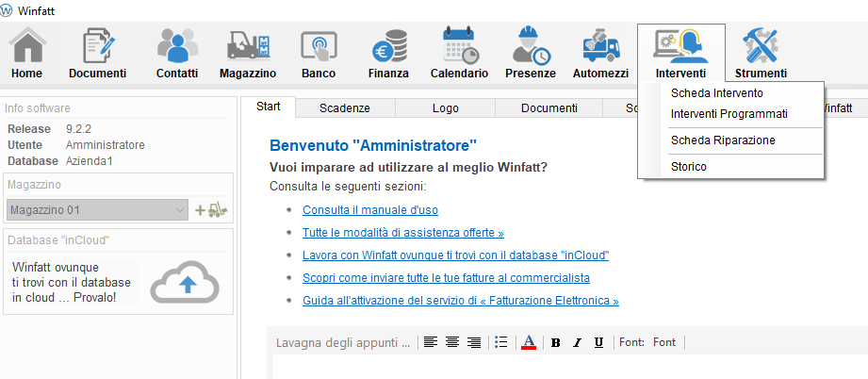Align notes text right
Image resolution: width=868 pixels, height=379 pixels.
[474, 342]
